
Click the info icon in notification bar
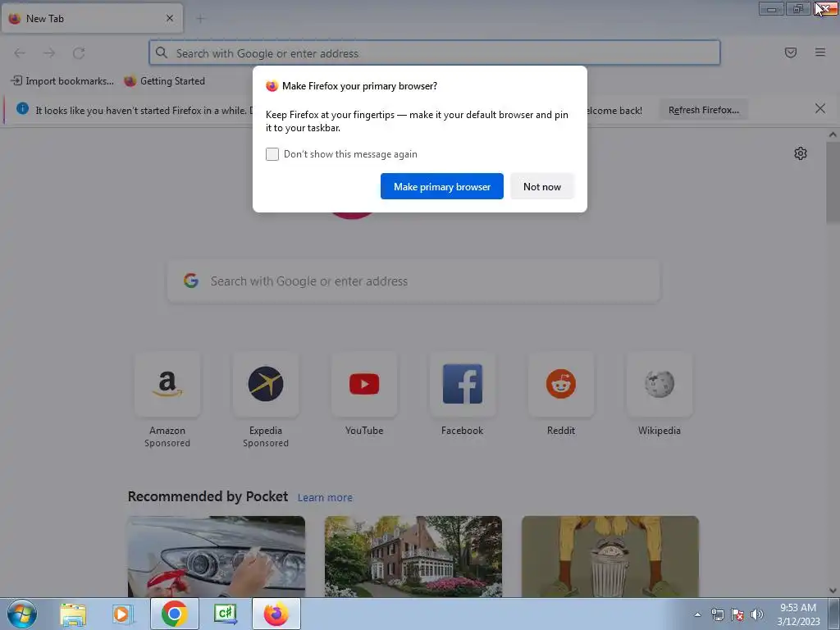(22, 109)
